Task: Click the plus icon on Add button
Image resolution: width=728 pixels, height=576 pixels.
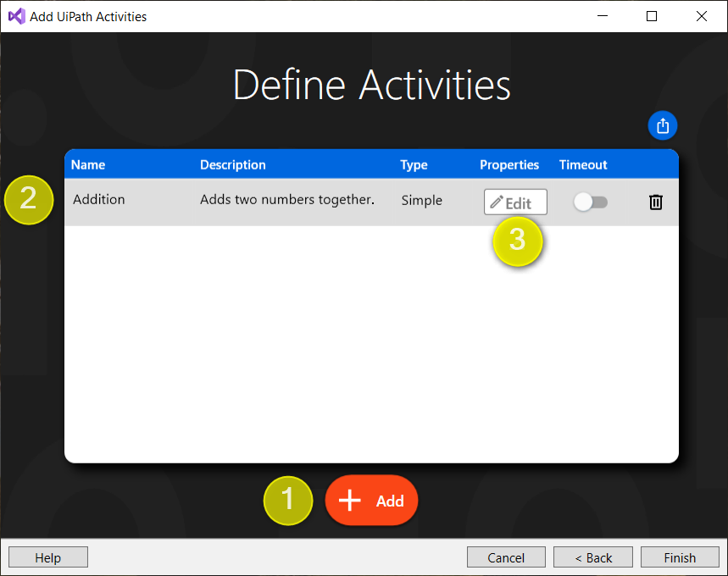Action: 349,501
